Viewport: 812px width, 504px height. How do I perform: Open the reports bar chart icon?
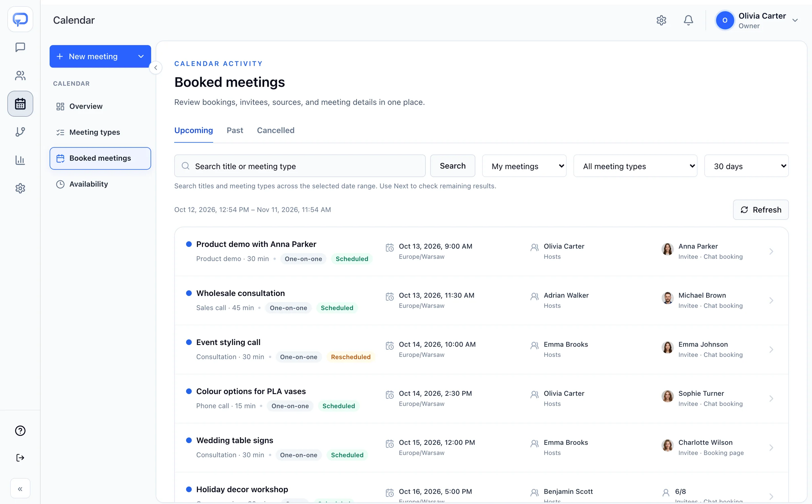20,160
